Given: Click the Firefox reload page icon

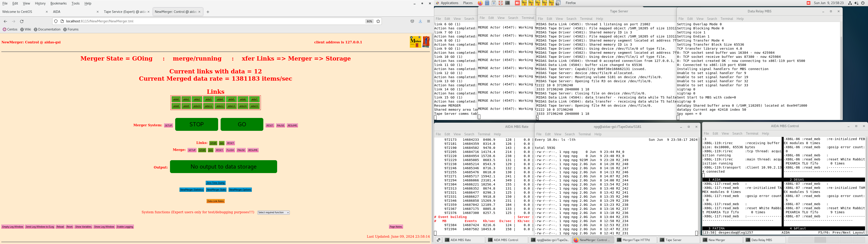Looking at the screenshot, I should (x=22, y=21).
